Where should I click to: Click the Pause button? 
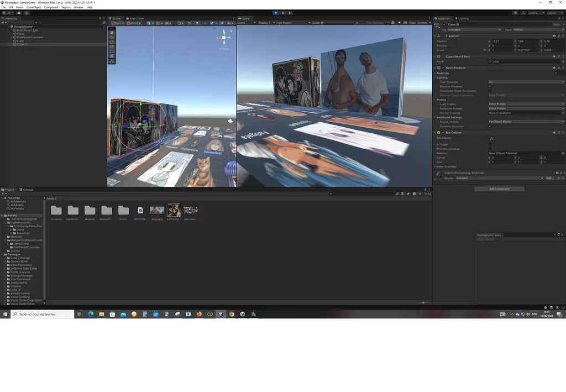283,13
